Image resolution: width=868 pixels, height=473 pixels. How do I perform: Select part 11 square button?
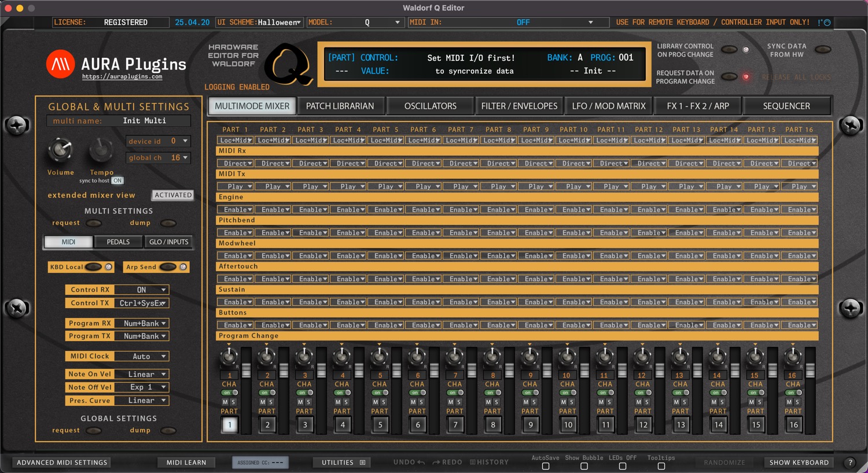point(606,424)
